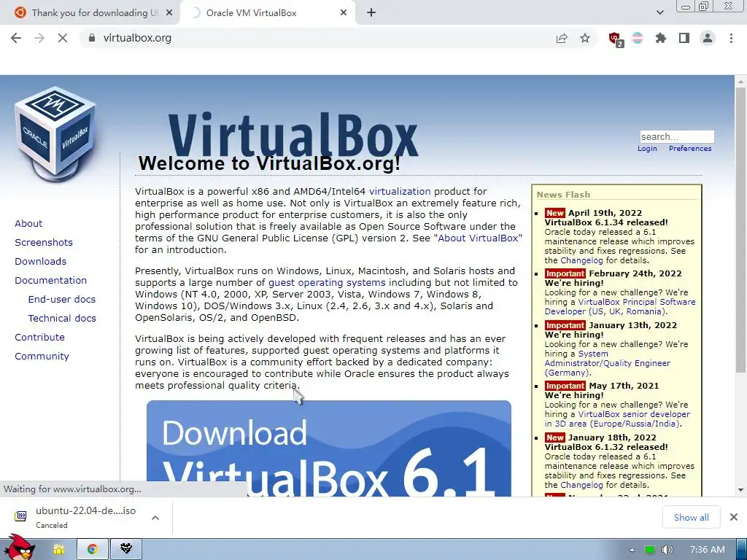747x560 pixels.
Task: Open End-user docs sidebar link
Action: (x=62, y=300)
